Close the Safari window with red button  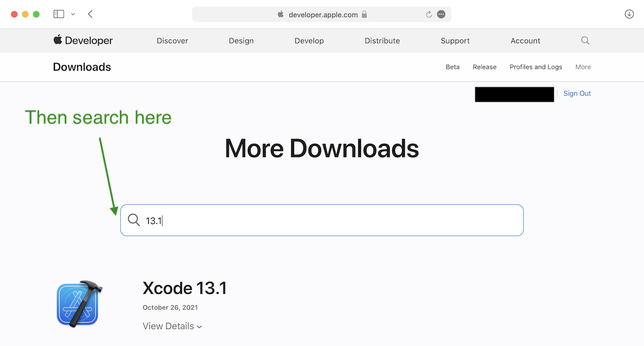[x=14, y=14]
